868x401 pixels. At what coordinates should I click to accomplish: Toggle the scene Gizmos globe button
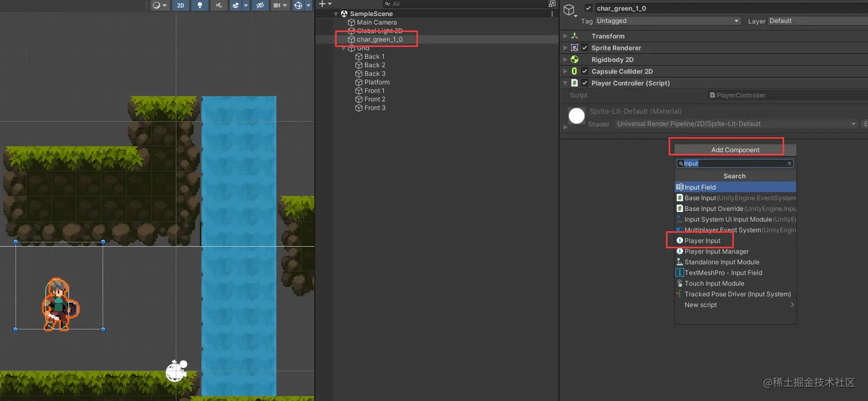[x=298, y=5]
